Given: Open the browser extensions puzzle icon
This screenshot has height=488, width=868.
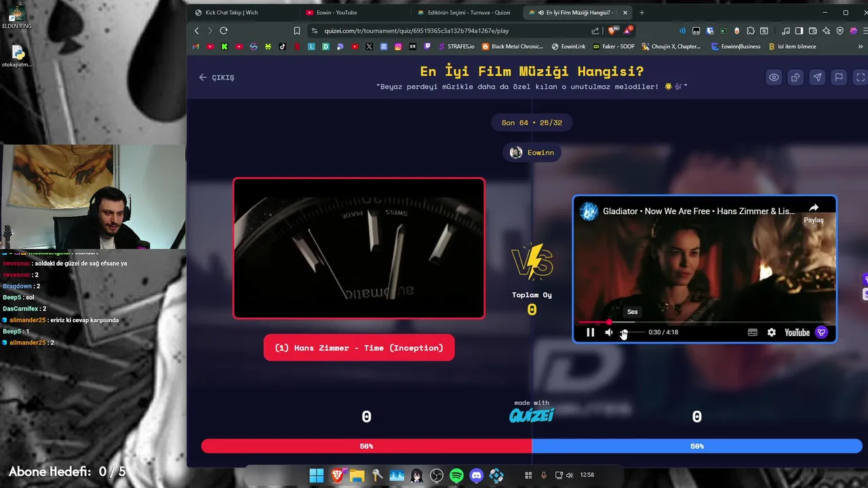Looking at the screenshot, I should pos(751,30).
